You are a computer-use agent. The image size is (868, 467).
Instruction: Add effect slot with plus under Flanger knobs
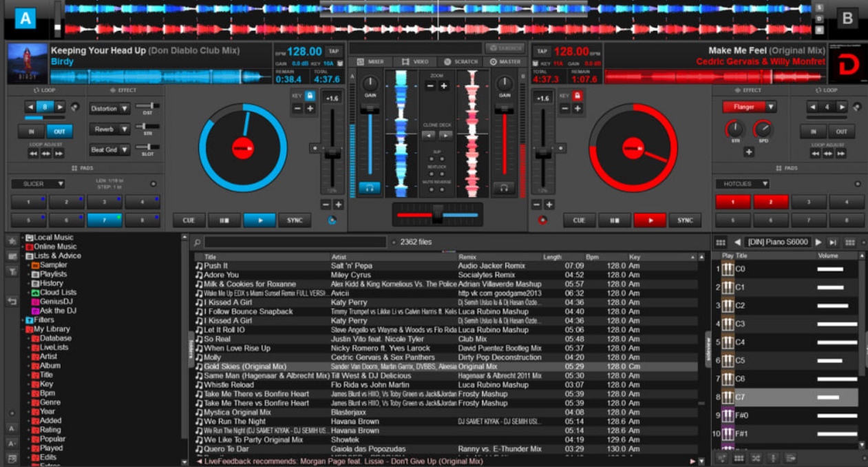tap(749, 152)
